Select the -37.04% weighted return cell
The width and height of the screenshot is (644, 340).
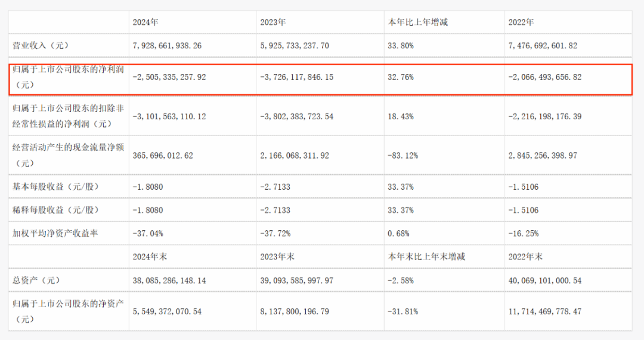(148, 233)
